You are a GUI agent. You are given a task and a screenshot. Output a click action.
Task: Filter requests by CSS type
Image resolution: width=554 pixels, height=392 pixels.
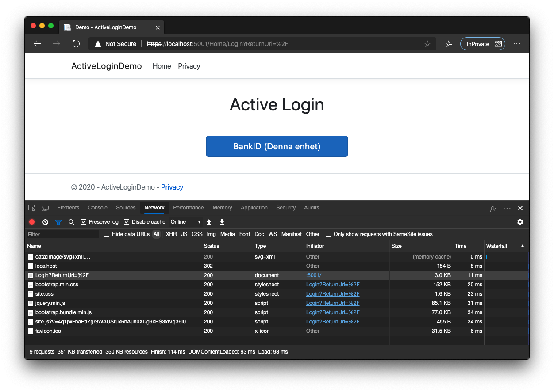coord(197,234)
